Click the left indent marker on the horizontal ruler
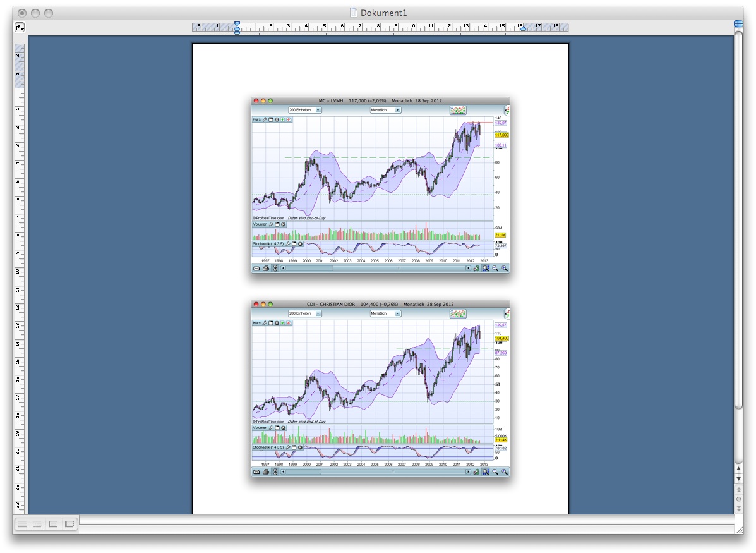The width and height of the screenshot is (756, 553). 237,28
